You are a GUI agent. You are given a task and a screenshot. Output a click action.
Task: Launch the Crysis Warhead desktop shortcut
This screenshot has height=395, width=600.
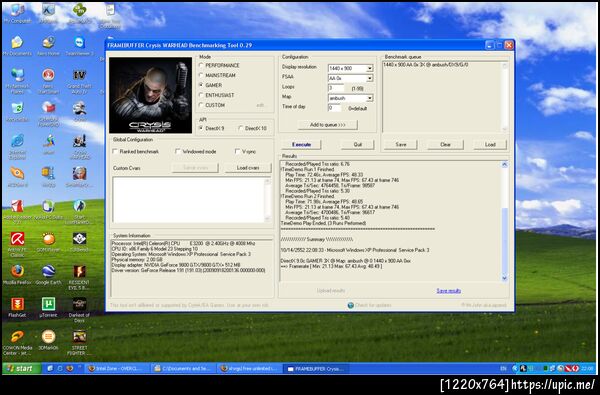pos(80,146)
